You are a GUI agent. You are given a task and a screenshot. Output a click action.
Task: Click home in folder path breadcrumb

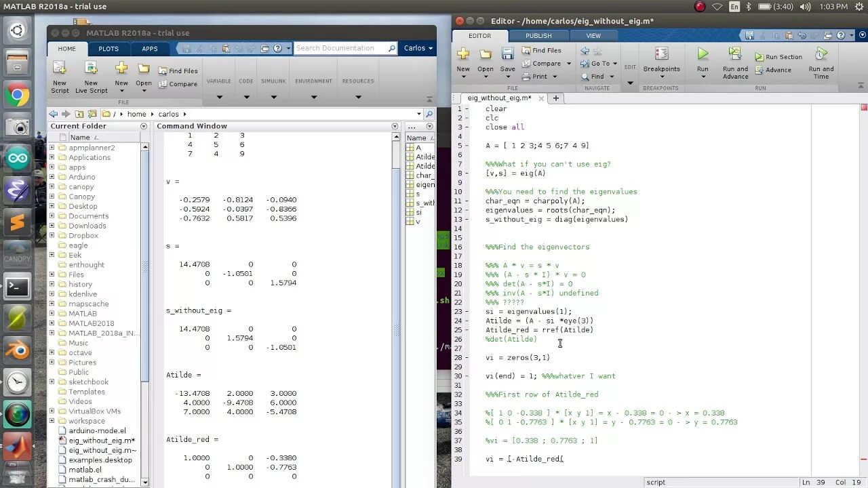coord(136,114)
